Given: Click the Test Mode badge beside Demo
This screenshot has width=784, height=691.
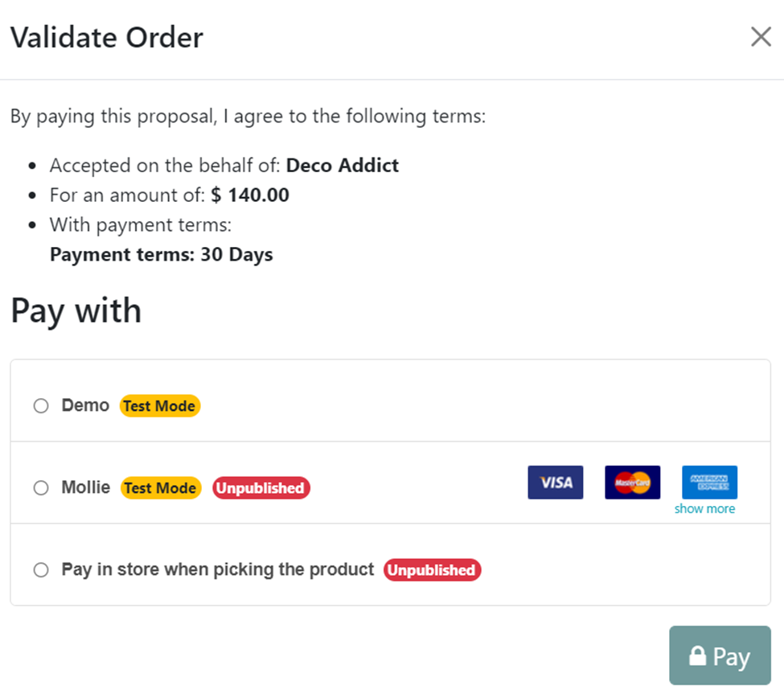Looking at the screenshot, I should pyautogui.click(x=159, y=406).
